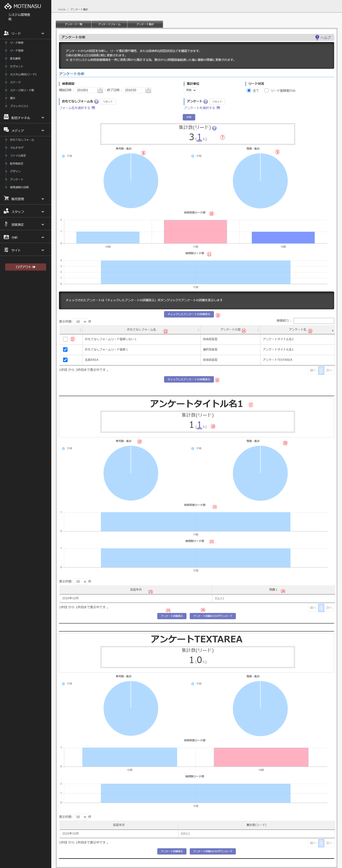
Task: Sort by アンケートの型 column arrows
Action: click(258, 330)
